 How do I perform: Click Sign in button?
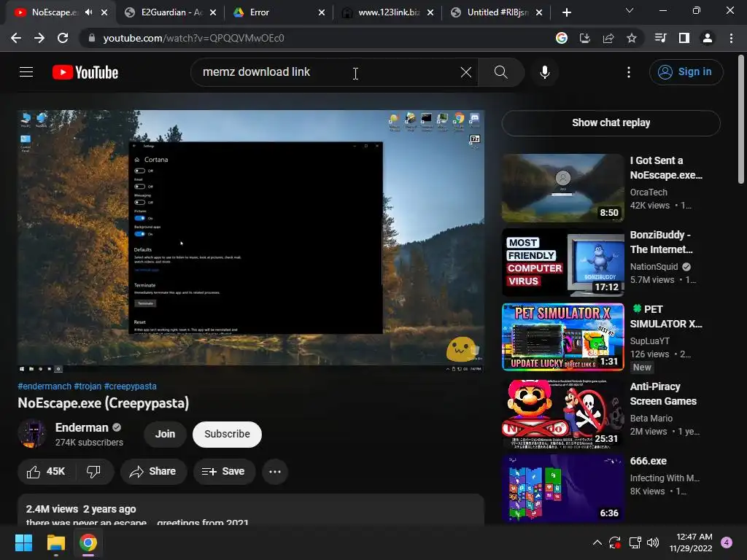(686, 72)
